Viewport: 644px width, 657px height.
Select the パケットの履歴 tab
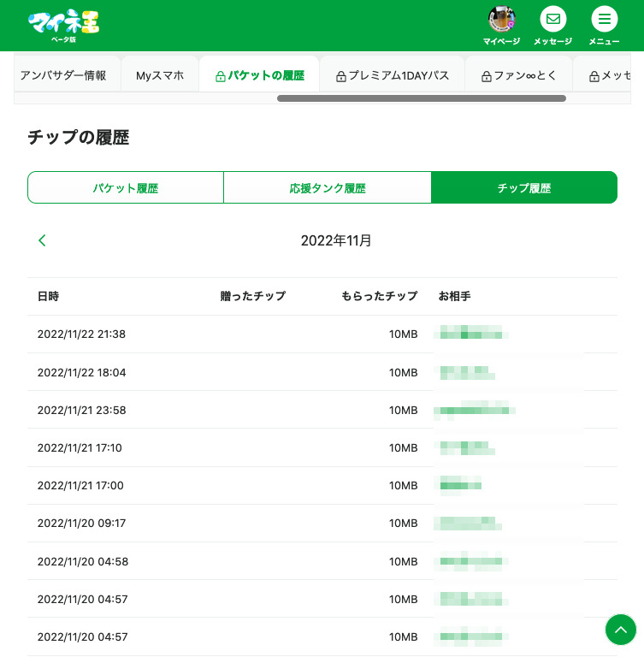259,75
